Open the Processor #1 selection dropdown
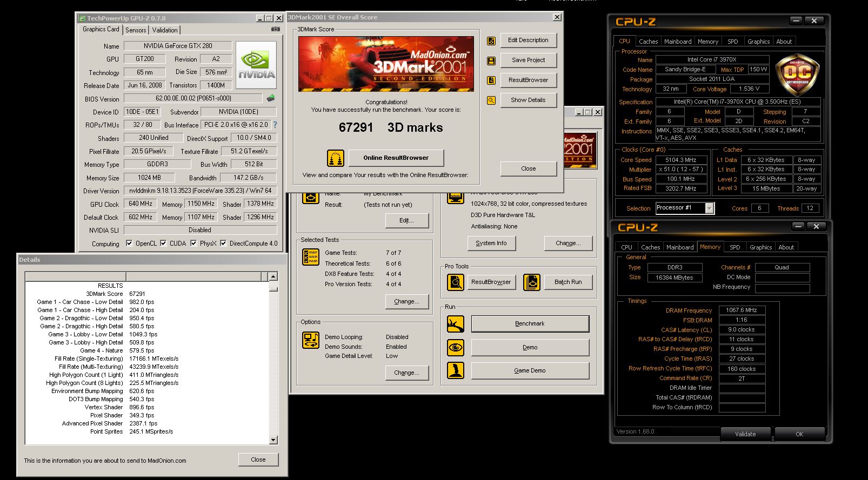Screen dimensions: 868x480 coord(709,208)
